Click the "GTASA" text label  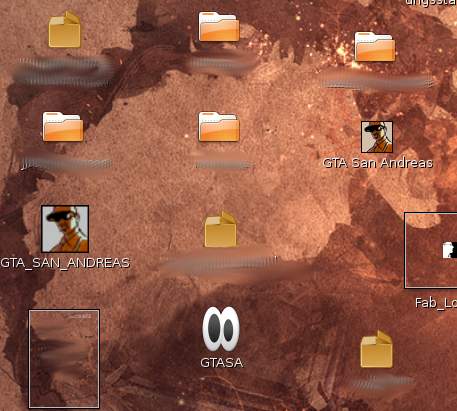pyautogui.click(x=222, y=363)
